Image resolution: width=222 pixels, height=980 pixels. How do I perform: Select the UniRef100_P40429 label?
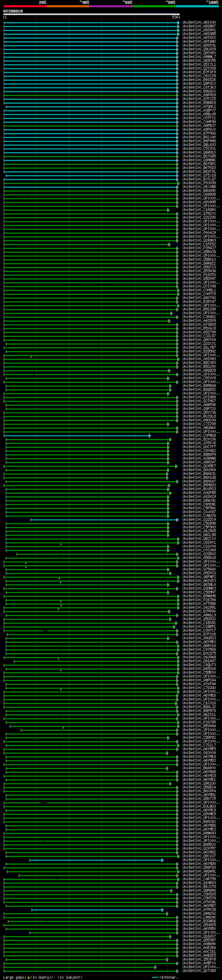(x=199, y=233)
